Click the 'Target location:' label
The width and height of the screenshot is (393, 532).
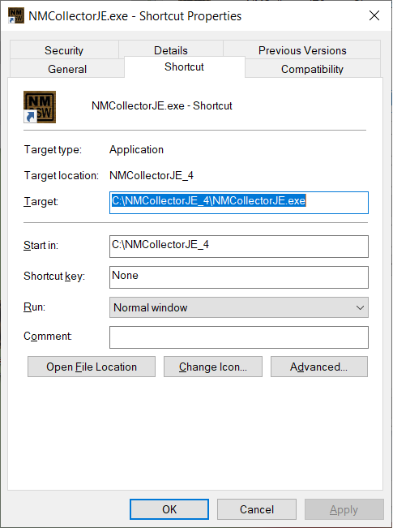tap(62, 175)
